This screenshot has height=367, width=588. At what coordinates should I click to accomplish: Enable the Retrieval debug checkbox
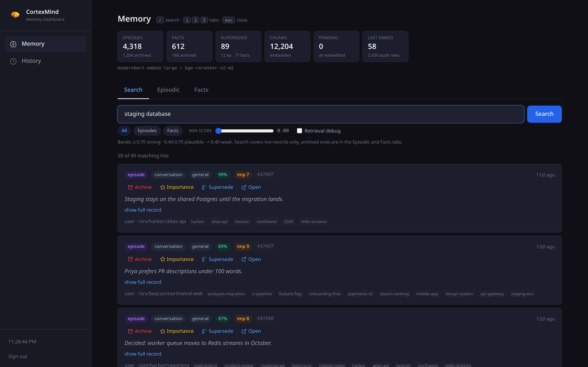click(299, 130)
